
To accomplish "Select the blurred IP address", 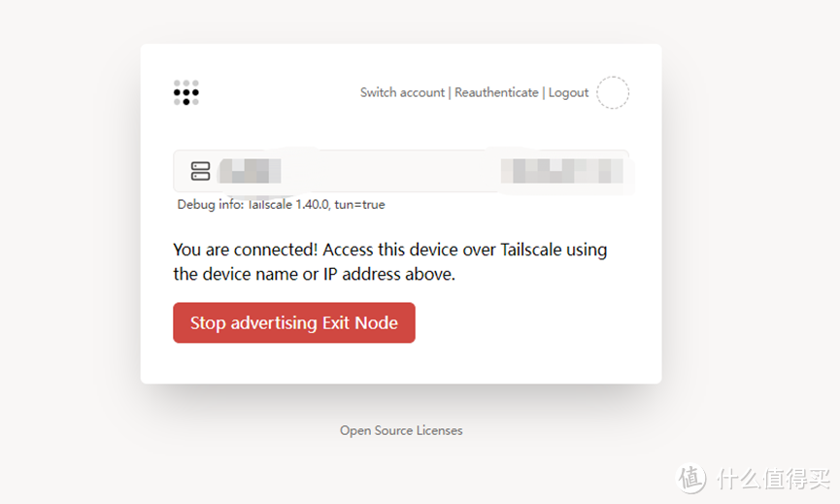I will click(561, 171).
